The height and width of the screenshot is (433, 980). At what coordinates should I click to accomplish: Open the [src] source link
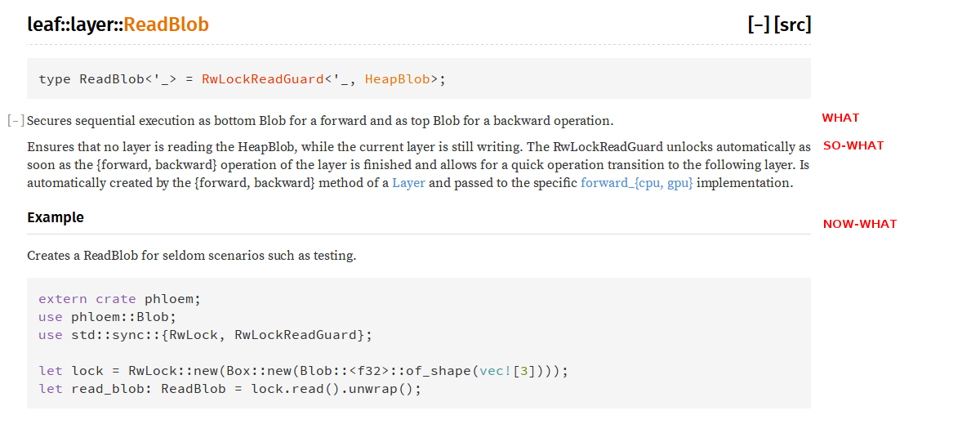[793, 25]
